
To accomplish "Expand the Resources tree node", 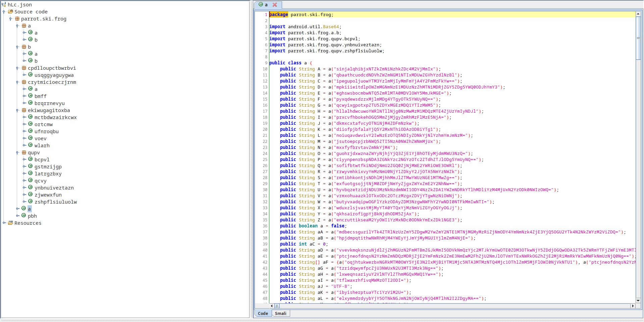I will pos(4,223).
